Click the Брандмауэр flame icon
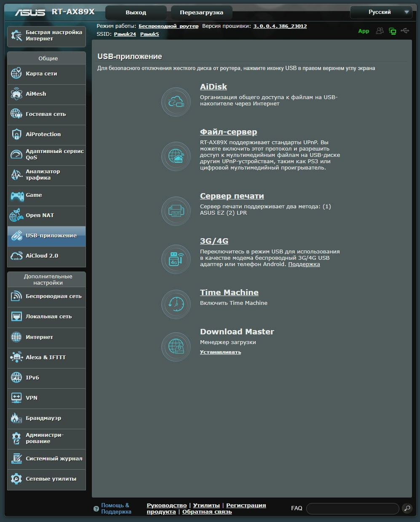The width and height of the screenshot is (420, 522). point(16,418)
